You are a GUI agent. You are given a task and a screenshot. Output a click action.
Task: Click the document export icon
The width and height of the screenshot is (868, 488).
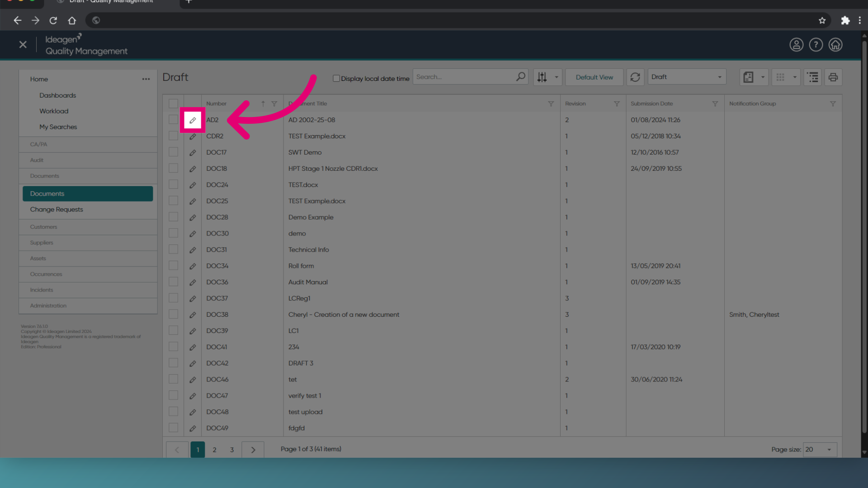pos(748,77)
